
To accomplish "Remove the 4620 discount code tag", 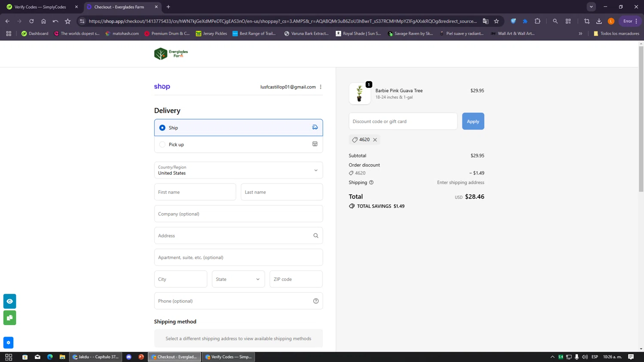I will pyautogui.click(x=375, y=140).
